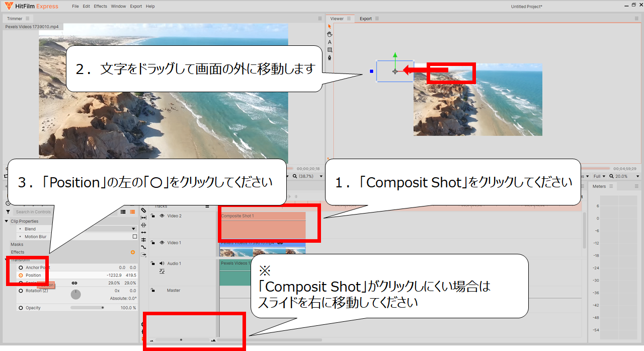This screenshot has width=644, height=351.
Task: Toggle Video 2 track visibility eye
Action: tap(162, 216)
